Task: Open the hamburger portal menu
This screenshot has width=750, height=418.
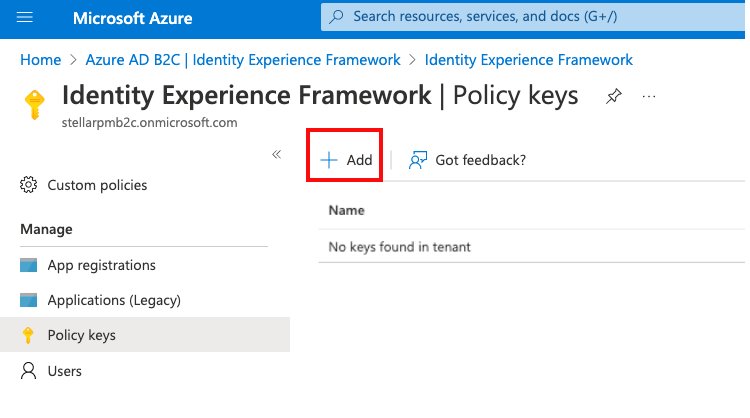Action: (26, 18)
